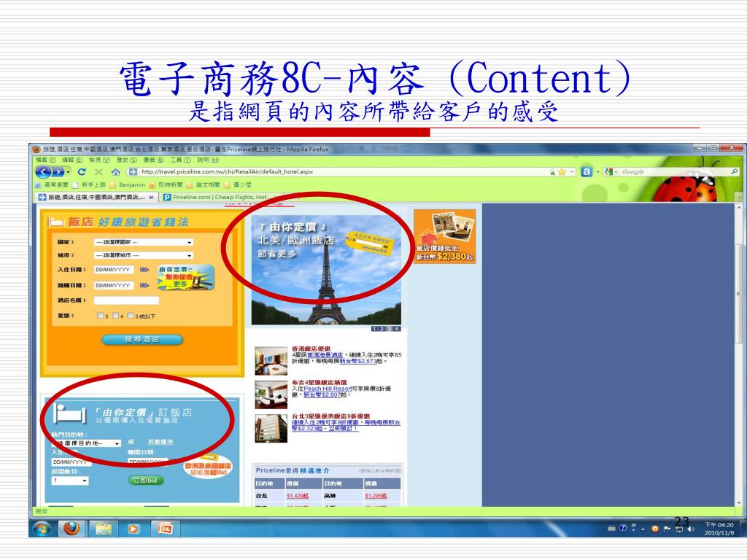Stop loading with the X toolbar icon
The width and height of the screenshot is (747, 560).
coord(98,172)
